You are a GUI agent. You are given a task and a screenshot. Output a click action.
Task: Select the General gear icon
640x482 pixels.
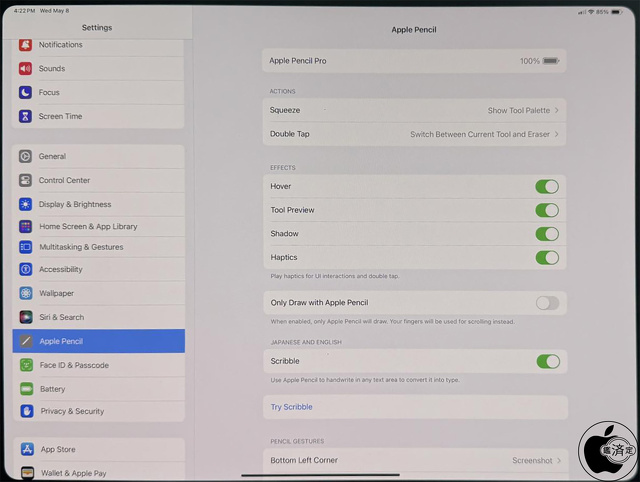[x=26, y=157]
